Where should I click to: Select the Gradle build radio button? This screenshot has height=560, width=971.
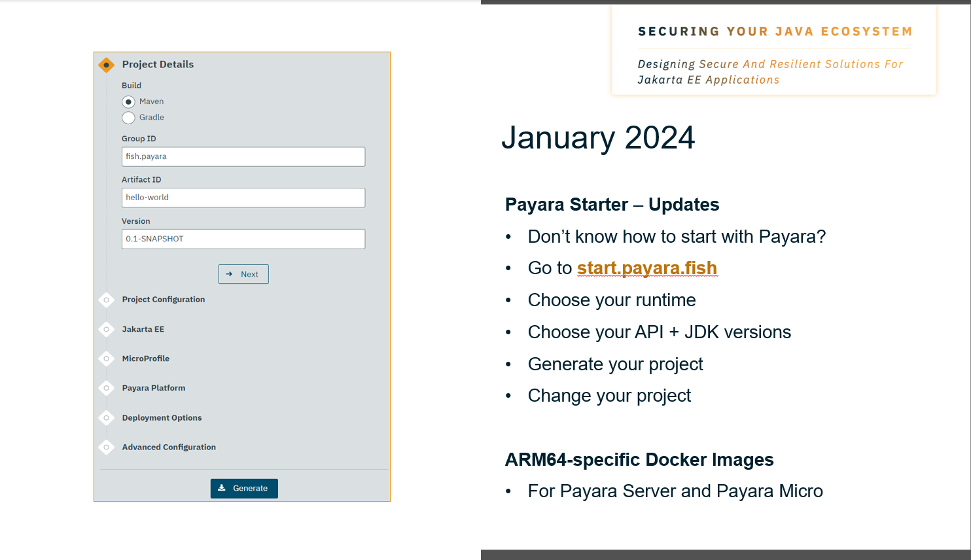(x=129, y=118)
